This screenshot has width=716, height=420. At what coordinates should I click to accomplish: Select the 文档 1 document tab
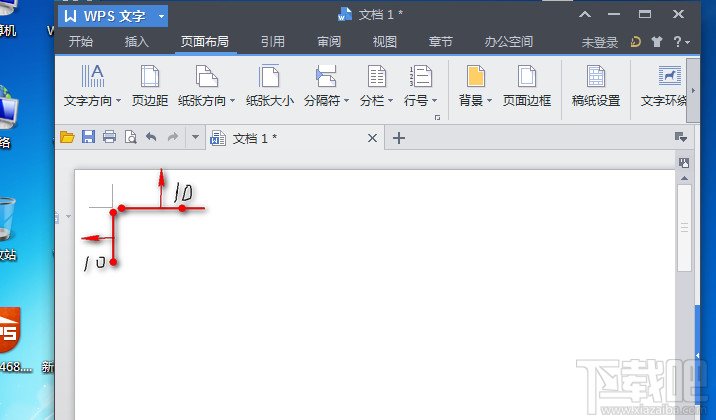pos(295,138)
